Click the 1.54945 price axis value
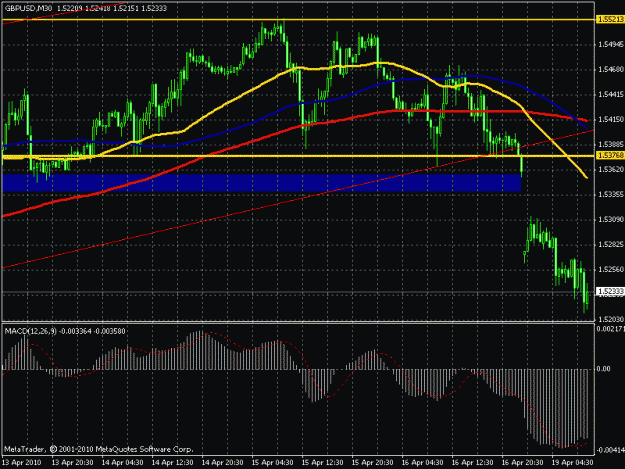 [610, 45]
